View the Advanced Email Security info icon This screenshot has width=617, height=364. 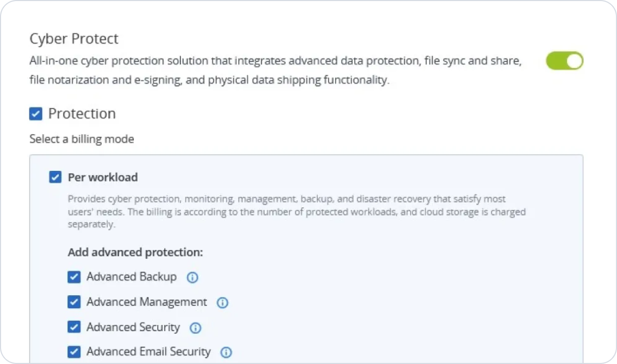click(226, 353)
